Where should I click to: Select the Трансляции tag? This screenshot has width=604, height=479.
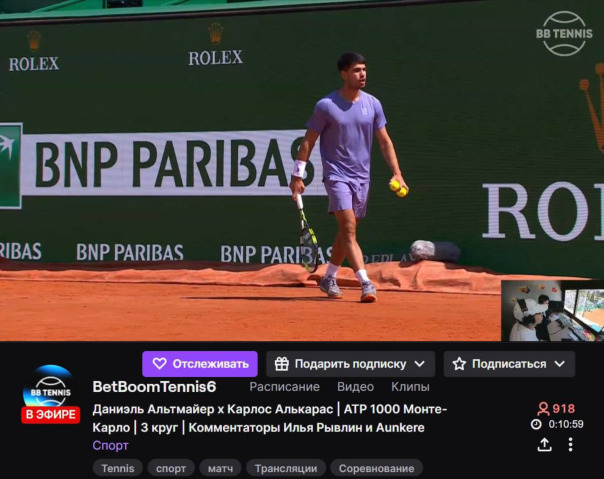coord(286,468)
